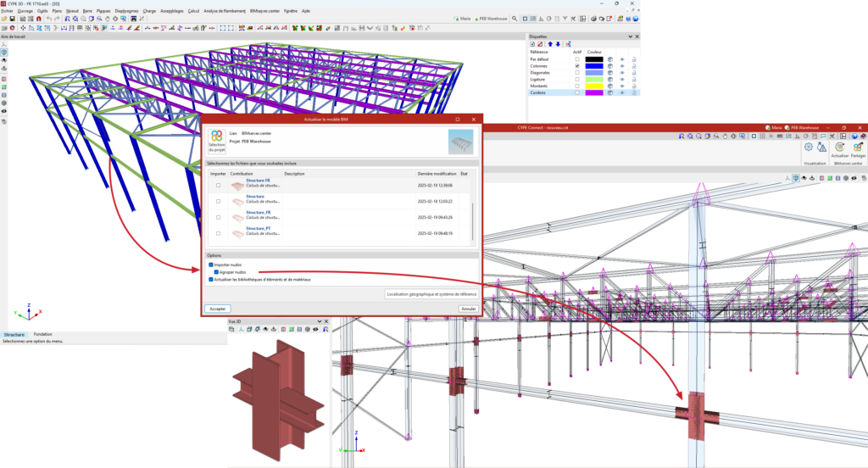Open the Calcul menu
Screen dimensions: 868x468
click(193, 11)
